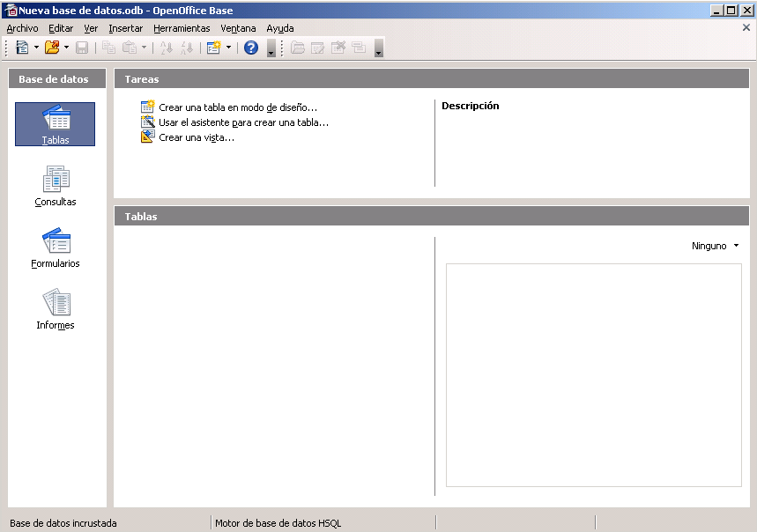Open the table toolbar overflow arrow at far right
Image resolution: width=757 pixels, height=532 pixels.
[x=379, y=48]
